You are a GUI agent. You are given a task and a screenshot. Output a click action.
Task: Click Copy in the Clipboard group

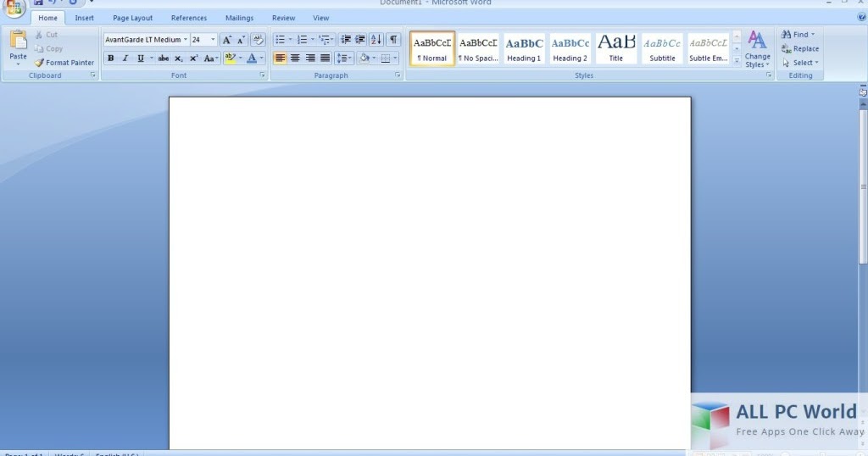coord(48,48)
